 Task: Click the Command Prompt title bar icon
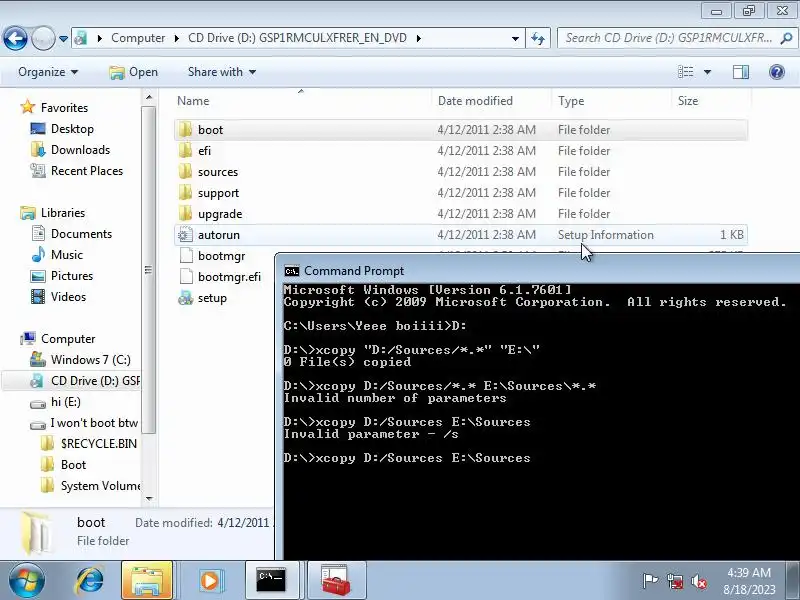292,271
